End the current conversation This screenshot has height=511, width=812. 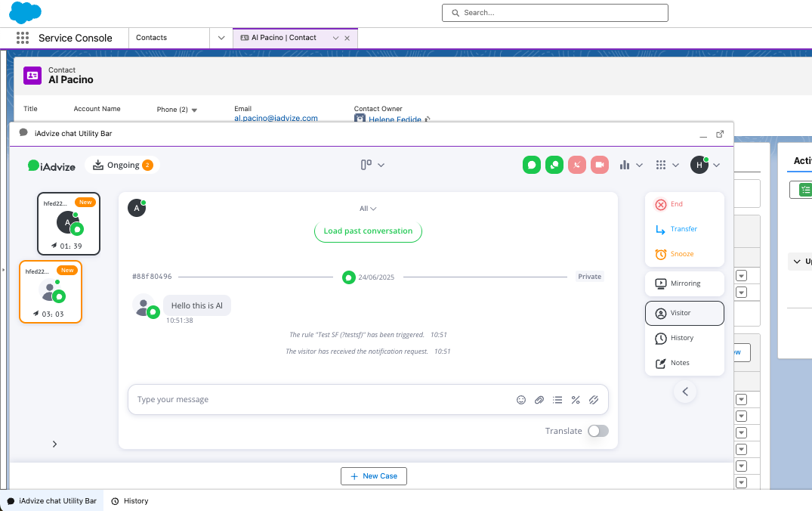click(x=684, y=204)
